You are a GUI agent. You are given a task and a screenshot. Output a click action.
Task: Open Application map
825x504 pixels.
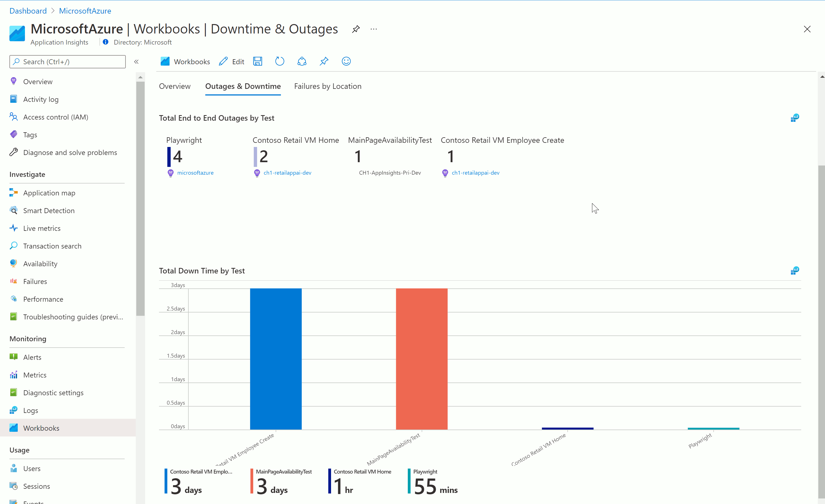[68, 193]
